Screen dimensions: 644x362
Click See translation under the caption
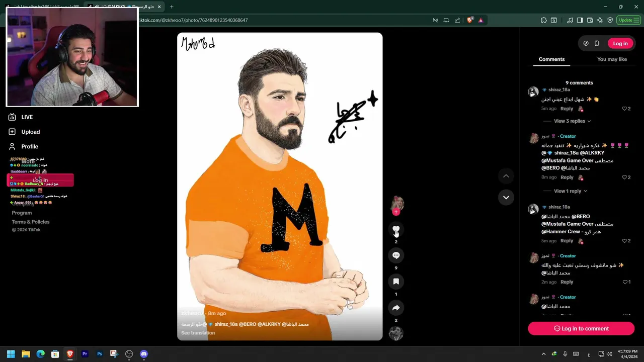coord(198,333)
